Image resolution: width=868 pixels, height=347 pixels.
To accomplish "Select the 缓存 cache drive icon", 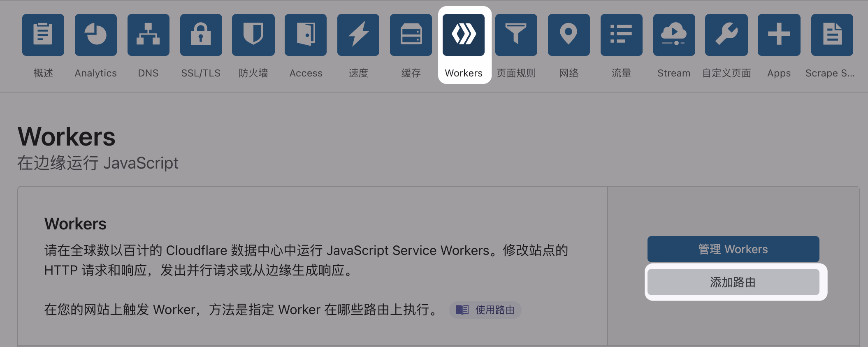I will tap(411, 35).
